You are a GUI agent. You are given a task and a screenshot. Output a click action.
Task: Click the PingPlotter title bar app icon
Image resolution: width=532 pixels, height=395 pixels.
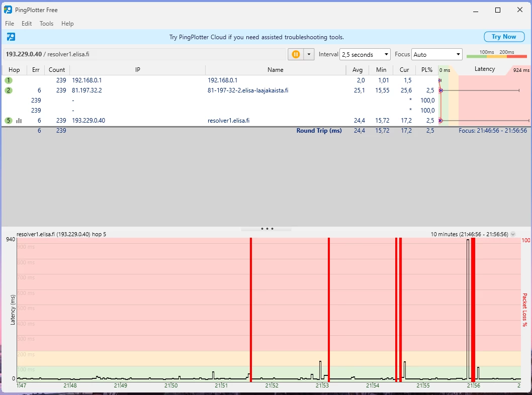tap(8, 10)
